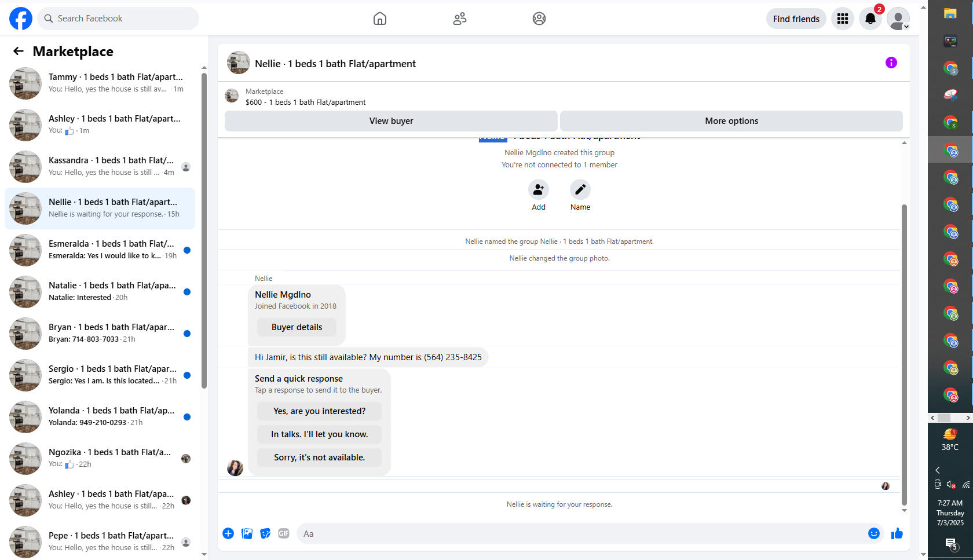Click the sender avatar beside quick responses
Screen dimensions: 973x560
(x=235, y=468)
